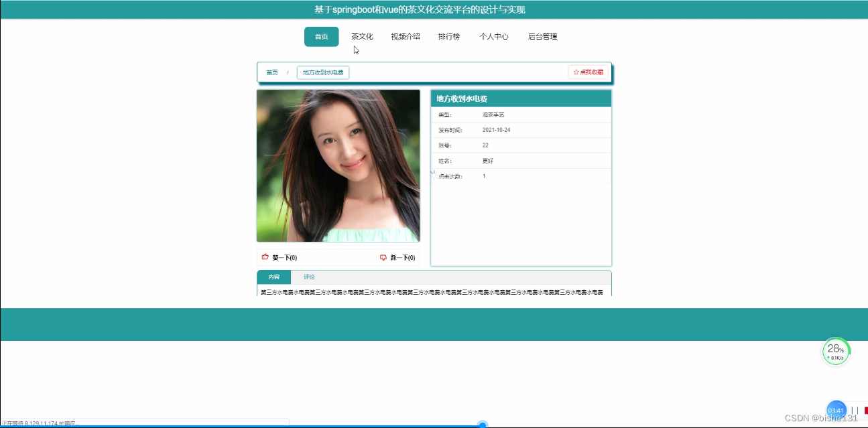Select the 内容 content tab
The width and height of the screenshot is (868, 428).
(x=273, y=277)
